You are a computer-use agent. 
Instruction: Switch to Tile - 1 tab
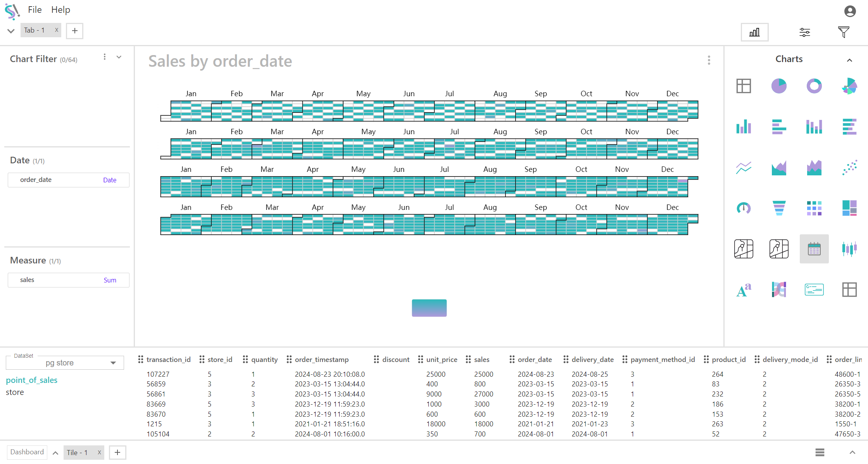77,452
